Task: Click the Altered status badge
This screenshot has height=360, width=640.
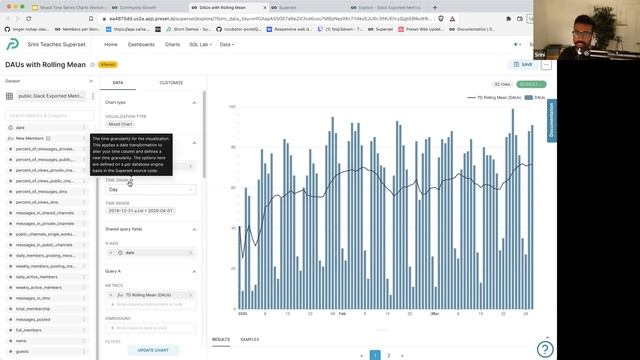Action: coord(108,64)
